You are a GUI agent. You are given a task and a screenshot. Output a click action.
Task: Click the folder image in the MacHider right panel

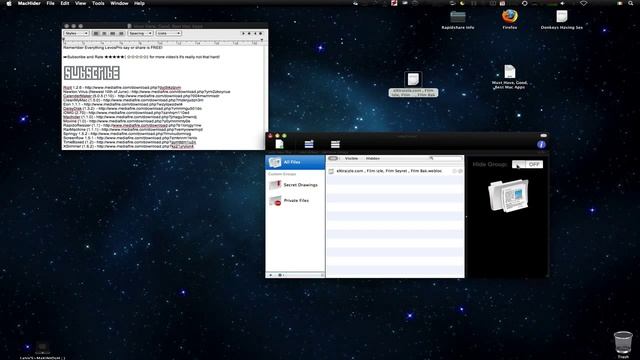coord(509,196)
